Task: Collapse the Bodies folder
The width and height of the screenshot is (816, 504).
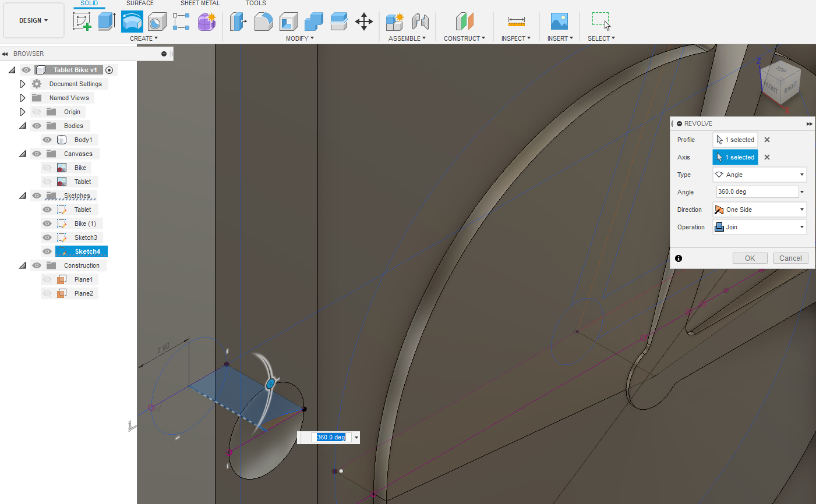Action: pos(23,126)
